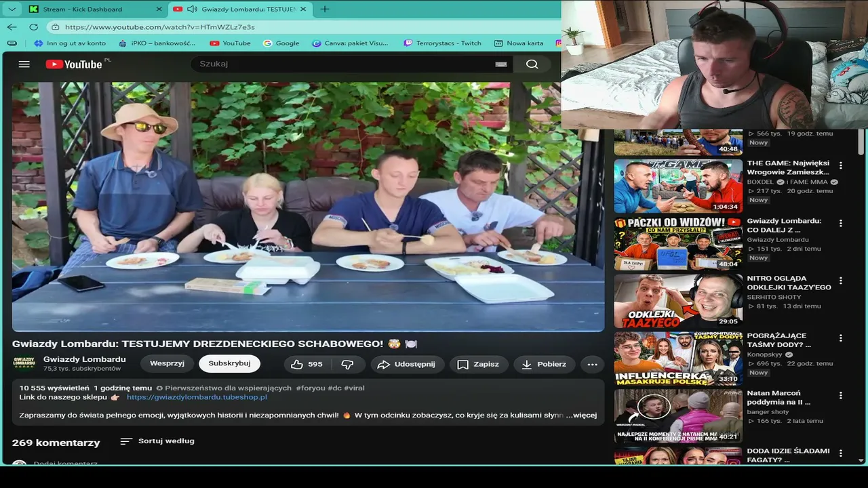Dislike the Gwiazdy Lombardu video
Viewport: 868px width, 488px height.
pyautogui.click(x=347, y=364)
